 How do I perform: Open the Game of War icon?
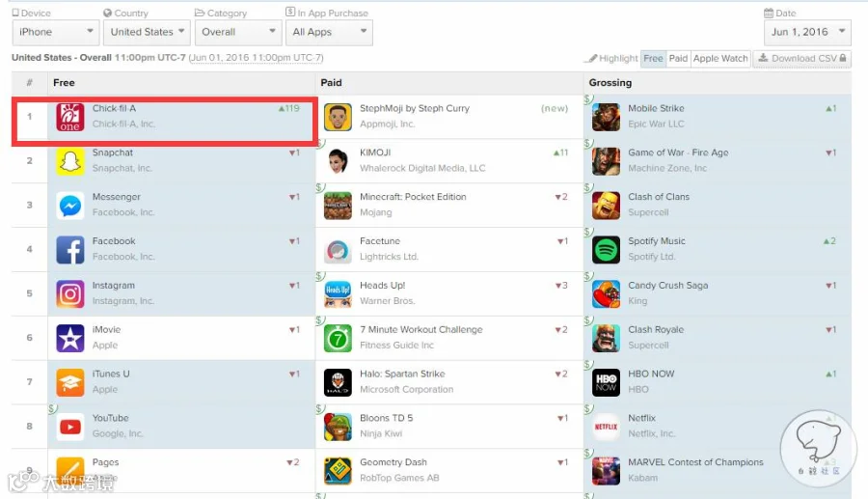(x=606, y=161)
